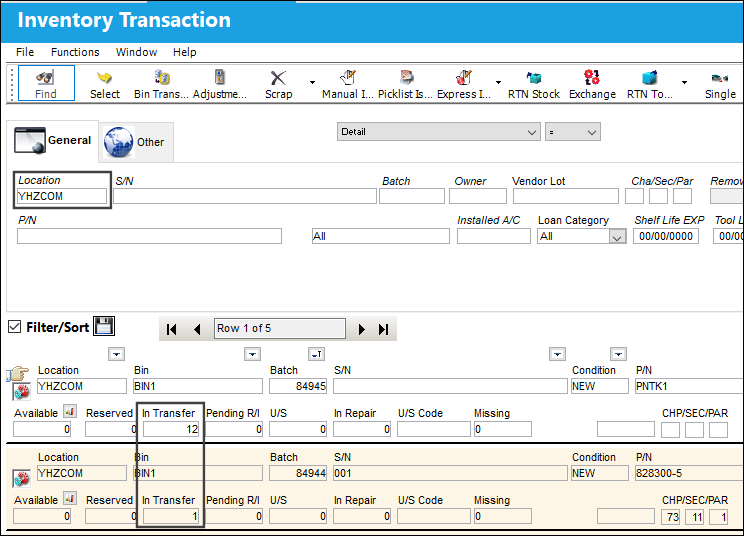The image size is (744, 536).
Task: Click the Vendor Lot input field
Action: (566, 196)
